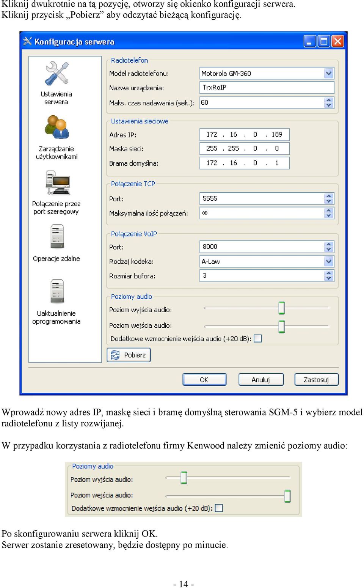Open Uaktualnienie oprogramowania server icon
The image size is (364, 588).
pos(57,291)
